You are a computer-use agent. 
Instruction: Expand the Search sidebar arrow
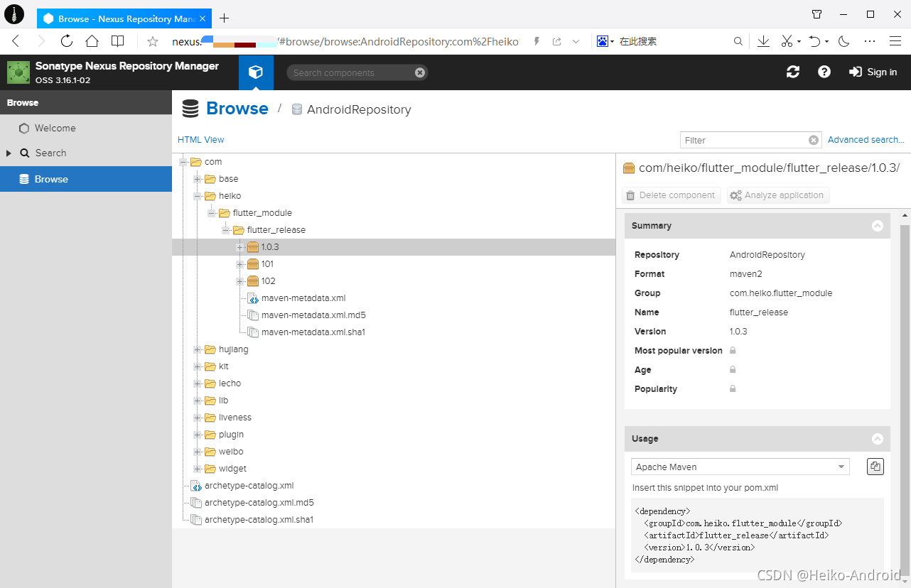click(x=9, y=153)
